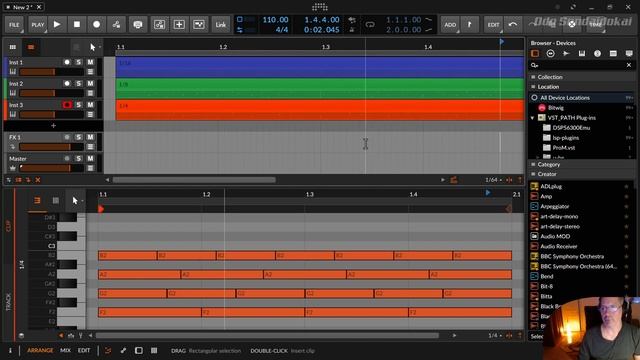Switch to the ARRANGE view tab
Image resolution: width=640 pixels, height=360 pixels.
tap(40, 351)
